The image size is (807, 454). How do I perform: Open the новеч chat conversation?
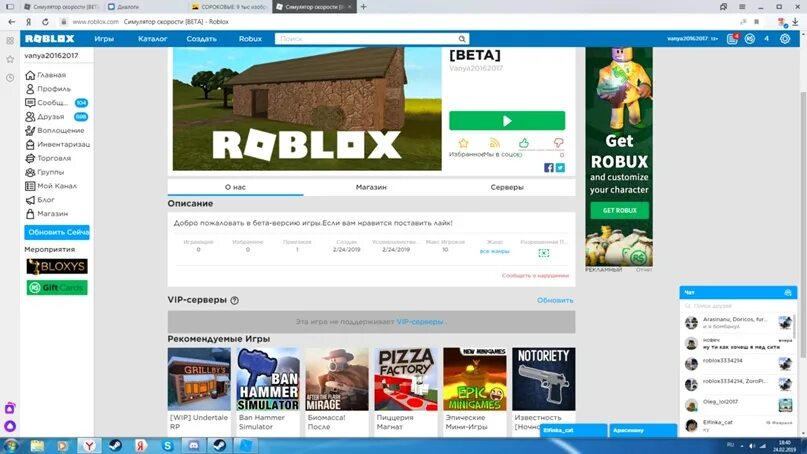[738, 343]
